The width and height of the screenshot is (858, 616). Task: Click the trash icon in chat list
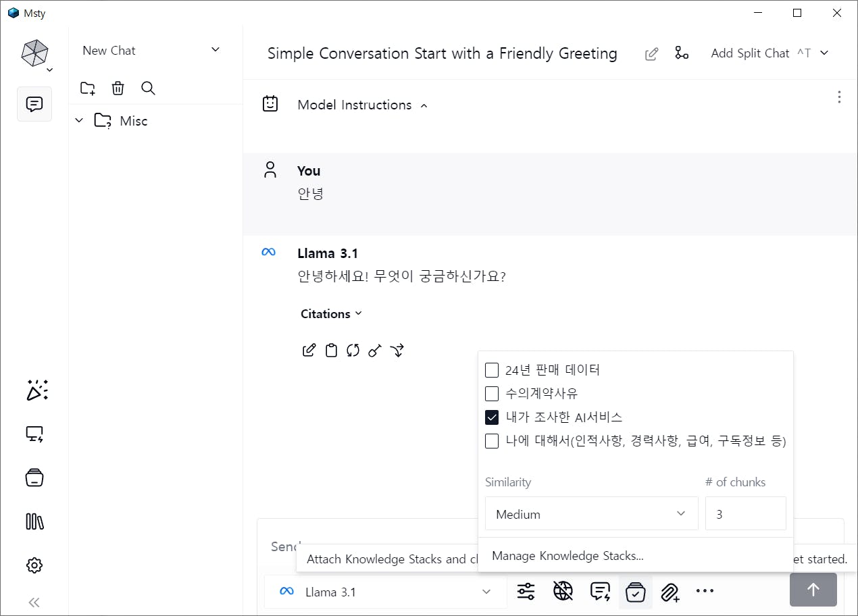pyautogui.click(x=118, y=88)
